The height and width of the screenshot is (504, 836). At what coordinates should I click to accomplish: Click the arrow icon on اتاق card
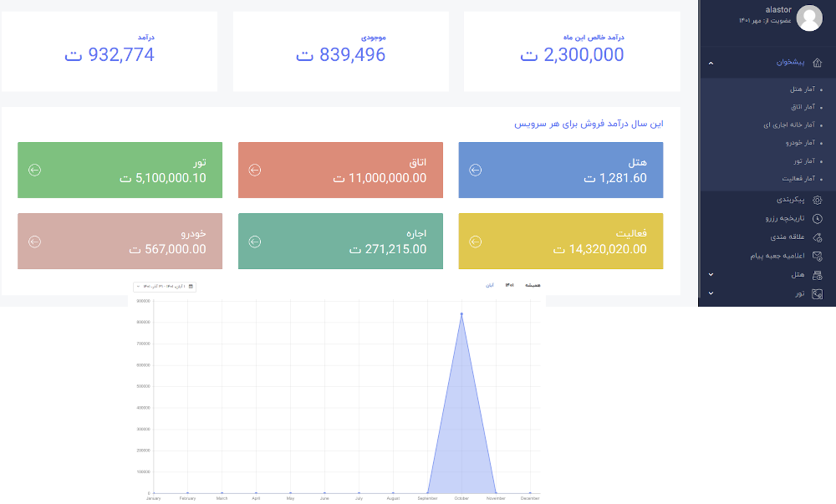256,170
